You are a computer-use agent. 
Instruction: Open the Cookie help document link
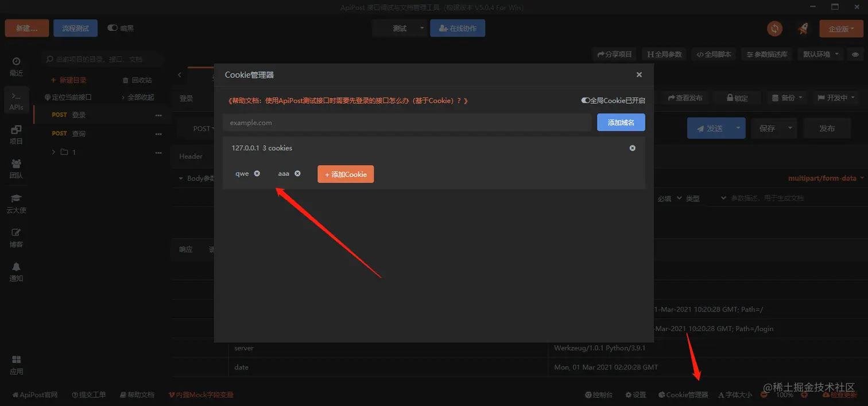click(348, 100)
